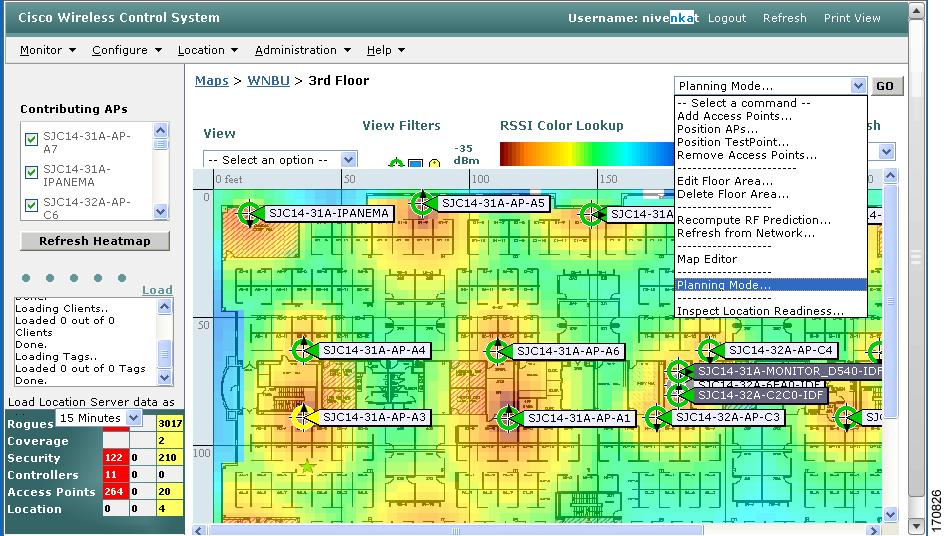Select the SJC14-32A-C2C0-IDF access point icon

(678, 395)
